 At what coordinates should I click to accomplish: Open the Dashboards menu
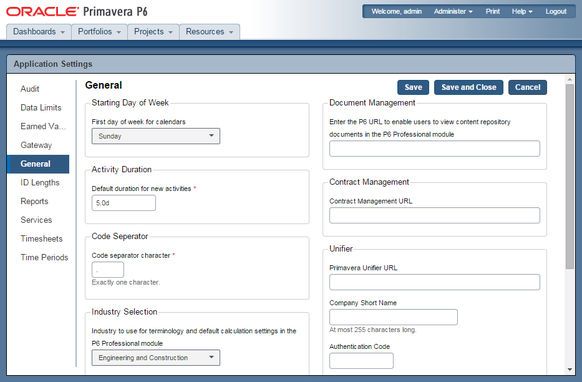(x=39, y=32)
